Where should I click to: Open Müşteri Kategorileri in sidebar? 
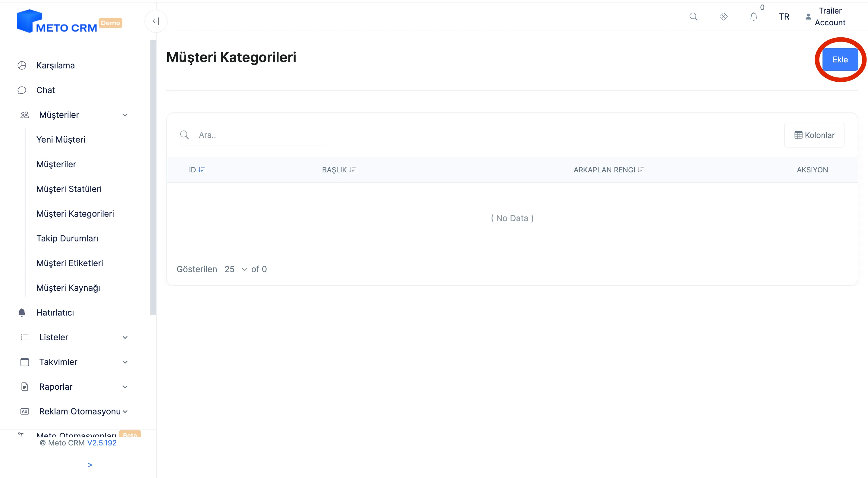point(75,214)
